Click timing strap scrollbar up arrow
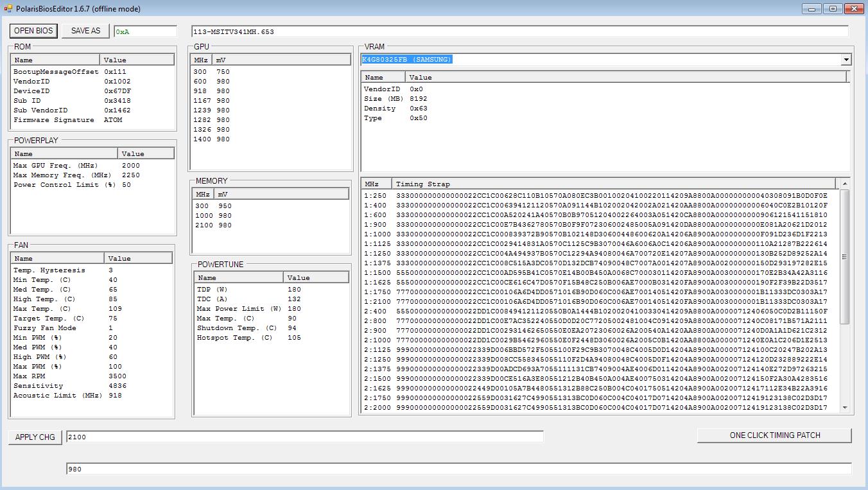 coord(845,184)
